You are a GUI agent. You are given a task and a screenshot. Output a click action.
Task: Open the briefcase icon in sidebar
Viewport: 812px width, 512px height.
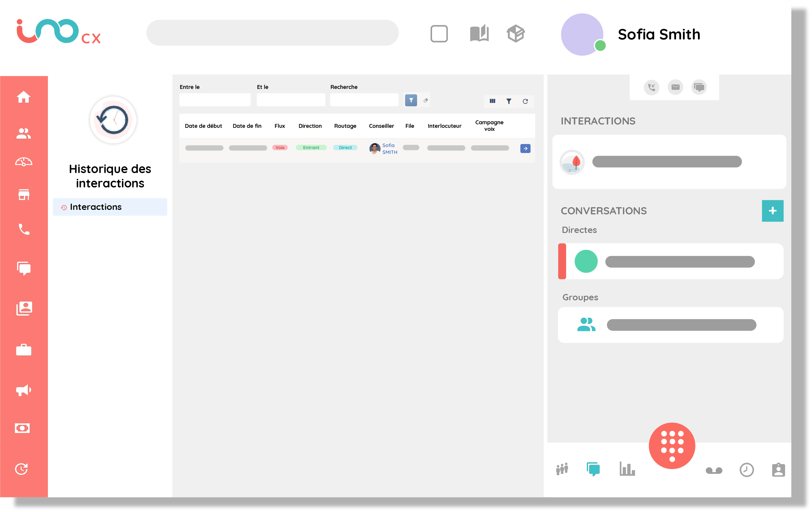[x=24, y=350]
